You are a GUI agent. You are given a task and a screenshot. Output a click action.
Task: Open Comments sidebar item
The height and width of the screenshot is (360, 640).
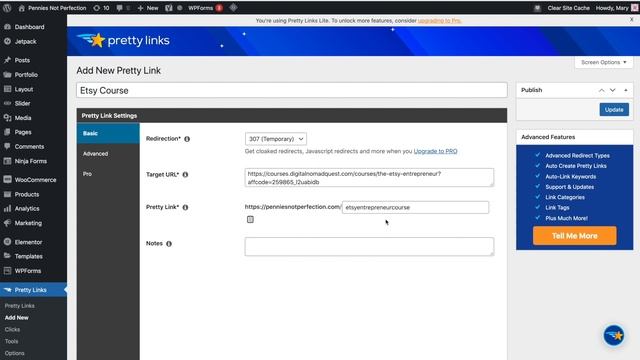[x=29, y=147]
